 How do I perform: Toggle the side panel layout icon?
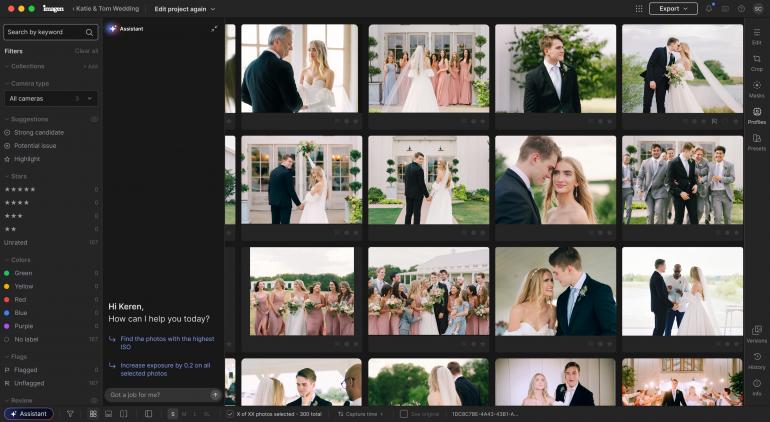coord(148,414)
